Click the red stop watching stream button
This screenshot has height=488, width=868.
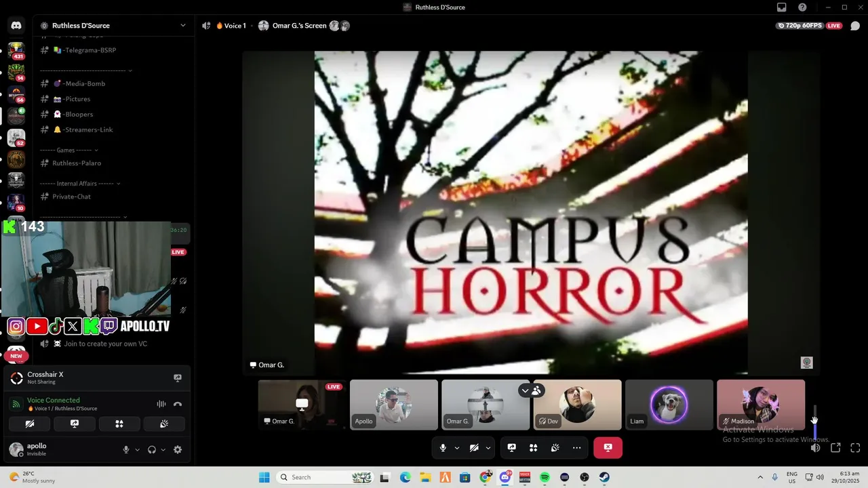pos(608,447)
